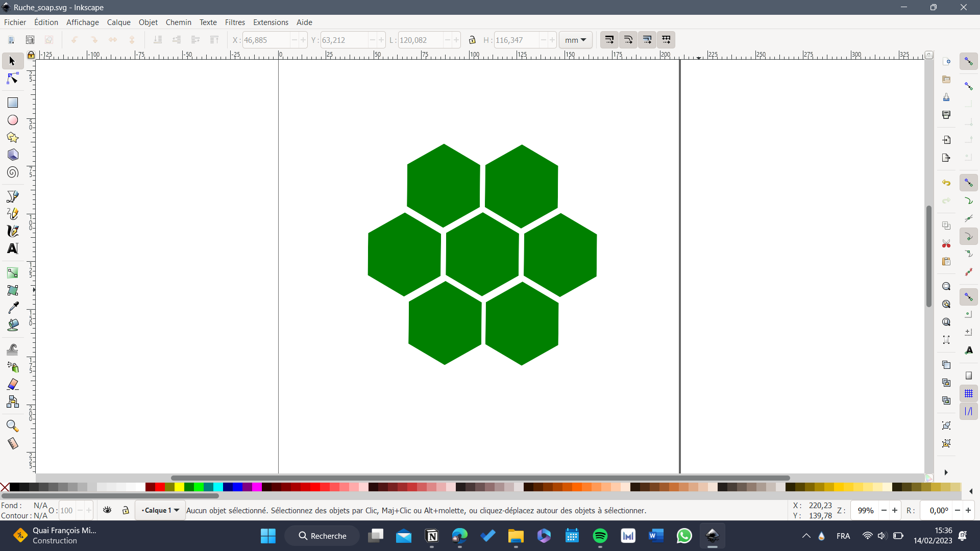Select the Bezier pen tool
The height and width of the screenshot is (551, 980).
tap(12, 196)
